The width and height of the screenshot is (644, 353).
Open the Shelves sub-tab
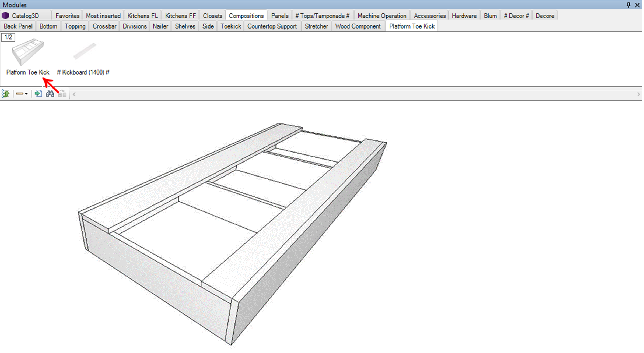[x=185, y=26]
